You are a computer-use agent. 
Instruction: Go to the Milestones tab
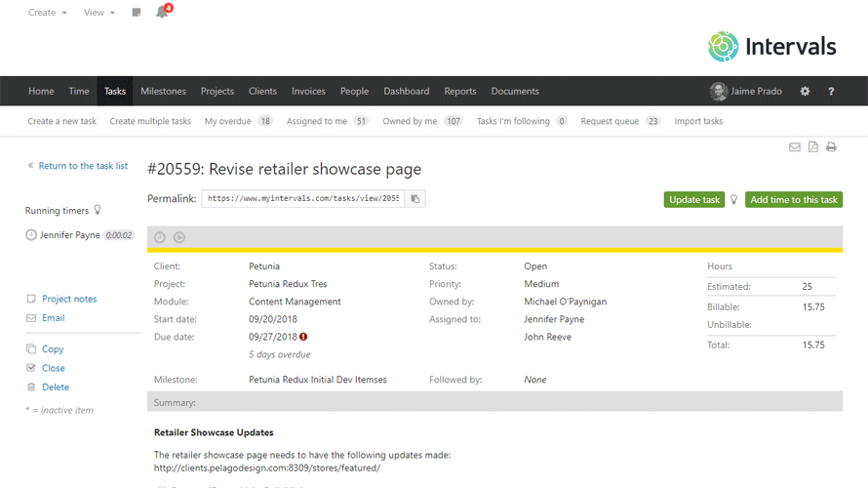pos(163,92)
